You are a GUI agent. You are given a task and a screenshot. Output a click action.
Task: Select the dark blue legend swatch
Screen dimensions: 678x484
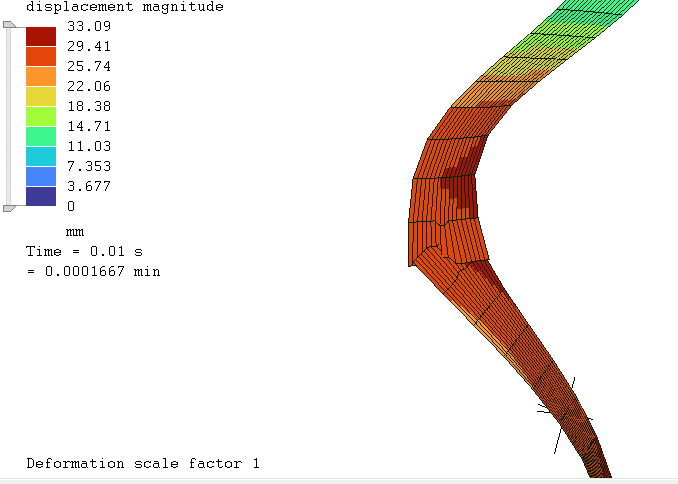point(41,196)
